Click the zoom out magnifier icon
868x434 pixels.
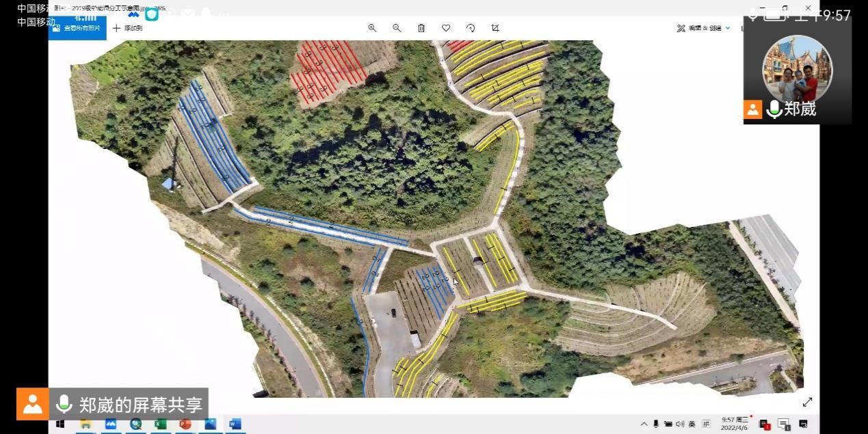tap(397, 28)
